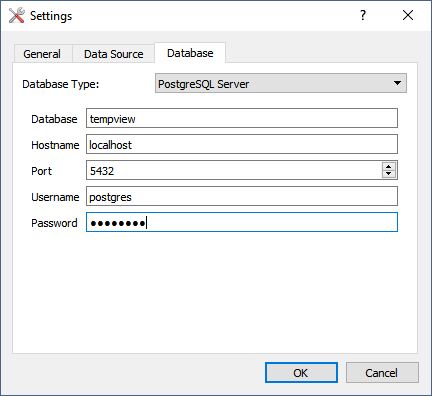Select the Database tab
Image resolution: width=432 pixels, height=396 pixels.
[x=190, y=53]
